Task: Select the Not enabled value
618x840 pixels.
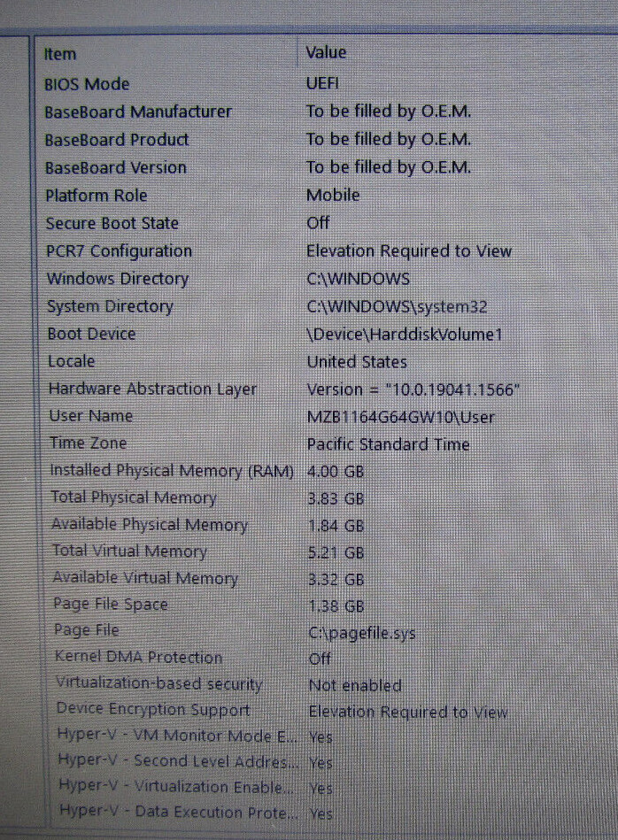Action: [355, 685]
